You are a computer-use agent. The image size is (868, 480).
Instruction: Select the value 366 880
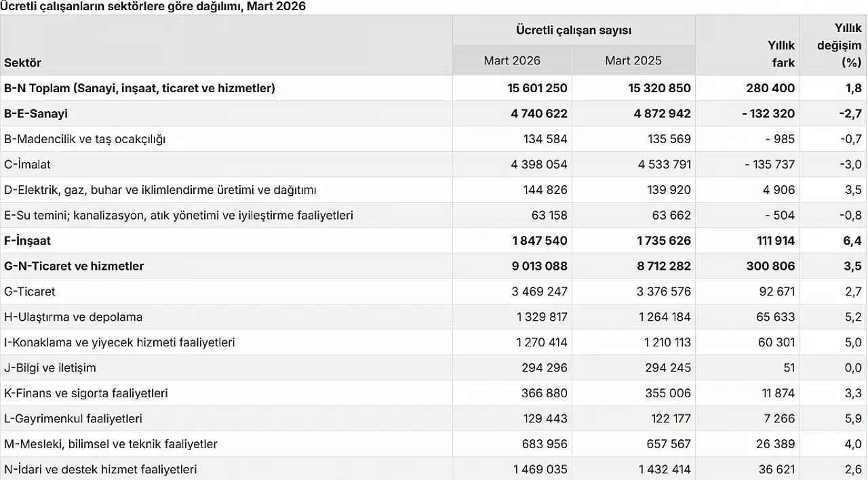point(546,393)
